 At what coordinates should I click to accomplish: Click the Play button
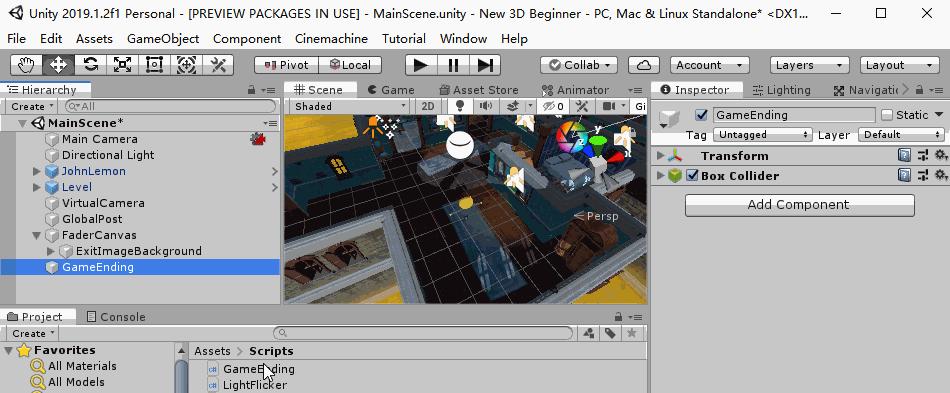pyautogui.click(x=421, y=65)
